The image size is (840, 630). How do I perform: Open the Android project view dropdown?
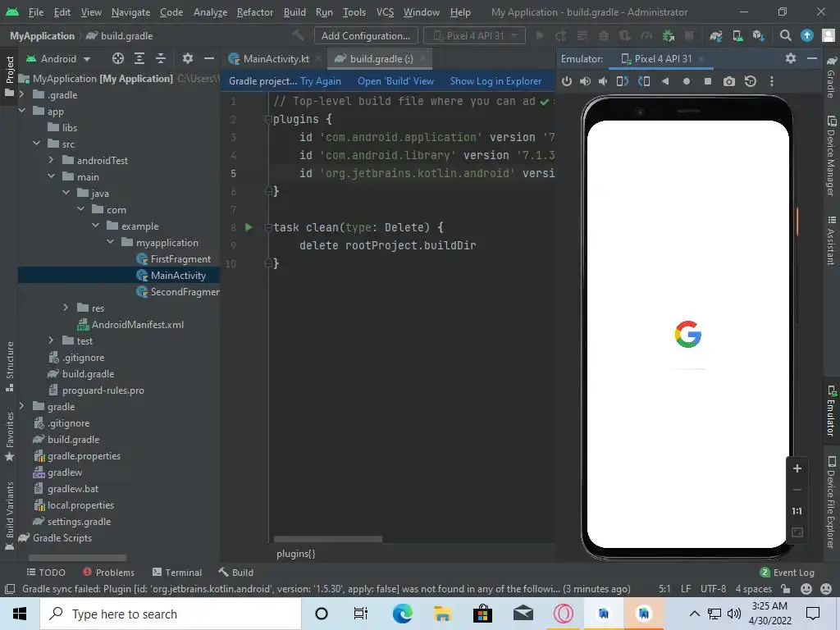pyautogui.click(x=58, y=58)
